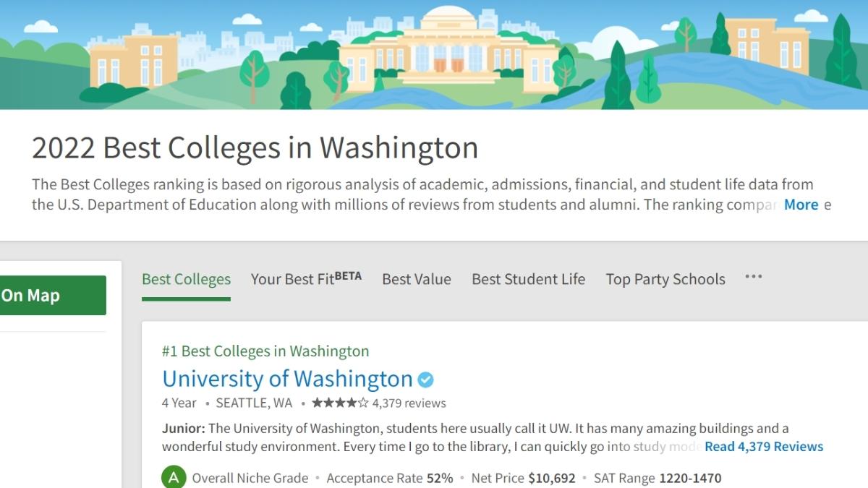Viewport: 868px width, 488px height.
Task: View the Top Party Schools tab
Action: click(x=665, y=279)
